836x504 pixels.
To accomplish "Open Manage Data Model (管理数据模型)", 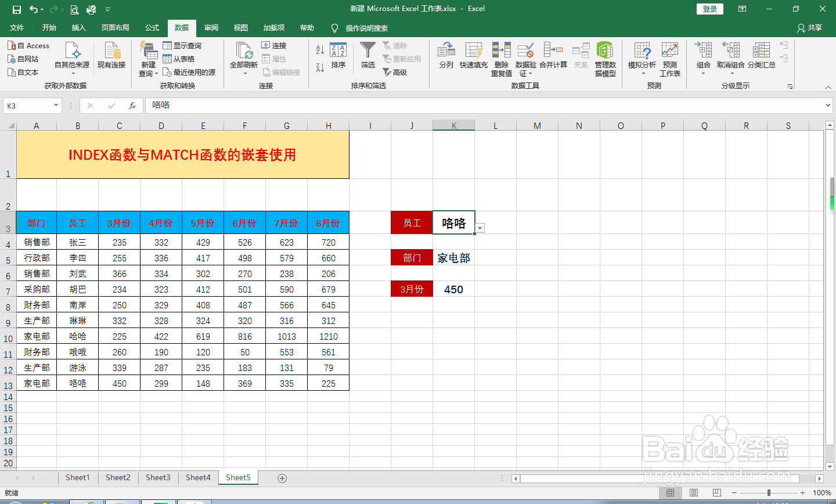I will 605,59.
